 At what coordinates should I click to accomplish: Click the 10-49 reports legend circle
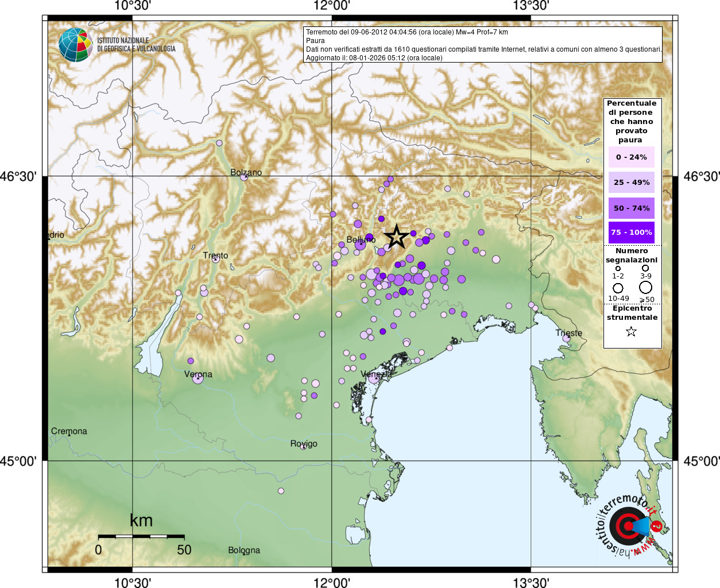(618, 288)
